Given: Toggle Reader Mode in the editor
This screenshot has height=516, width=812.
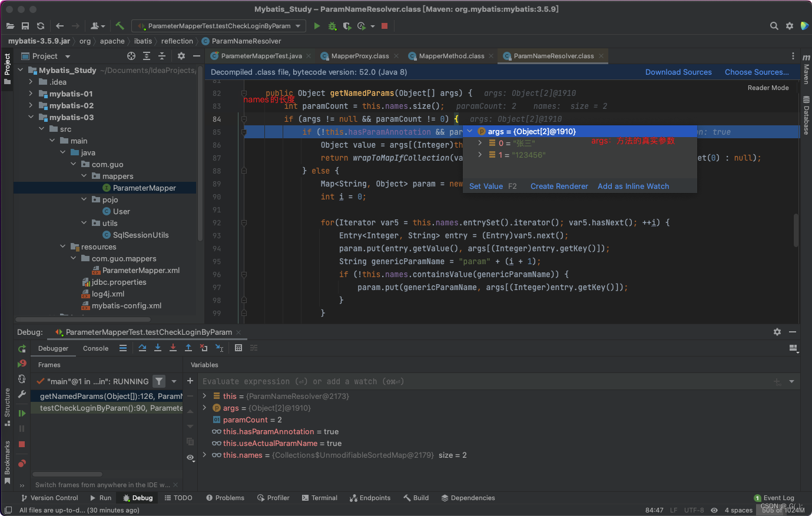Looking at the screenshot, I should pos(768,88).
